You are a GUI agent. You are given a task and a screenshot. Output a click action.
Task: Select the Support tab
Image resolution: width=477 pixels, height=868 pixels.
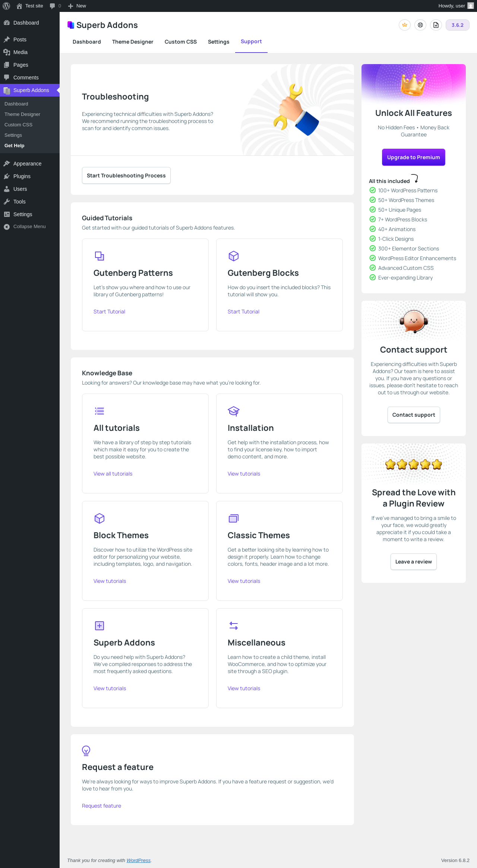tap(251, 42)
